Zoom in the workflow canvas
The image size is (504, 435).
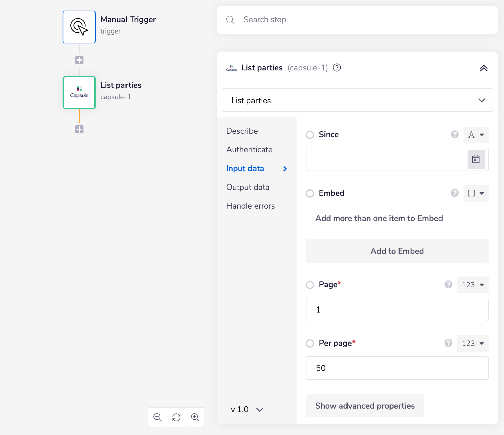point(195,417)
